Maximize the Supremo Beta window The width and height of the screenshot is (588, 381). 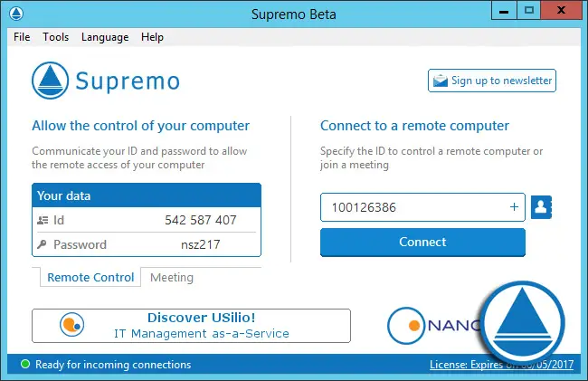[x=529, y=11]
